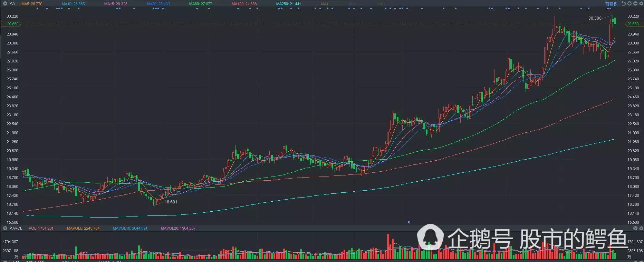
Task: Close the MAVOL volume panel
Action: (x=635, y=228)
